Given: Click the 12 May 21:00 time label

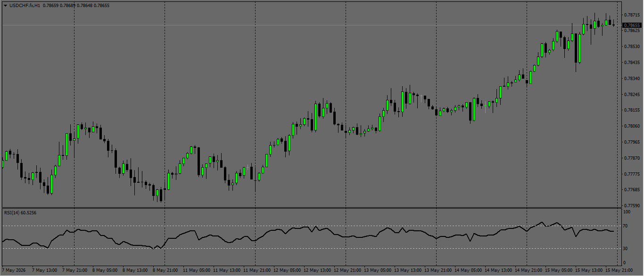Looking at the screenshot, I should pyautogui.click(x=347, y=271).
